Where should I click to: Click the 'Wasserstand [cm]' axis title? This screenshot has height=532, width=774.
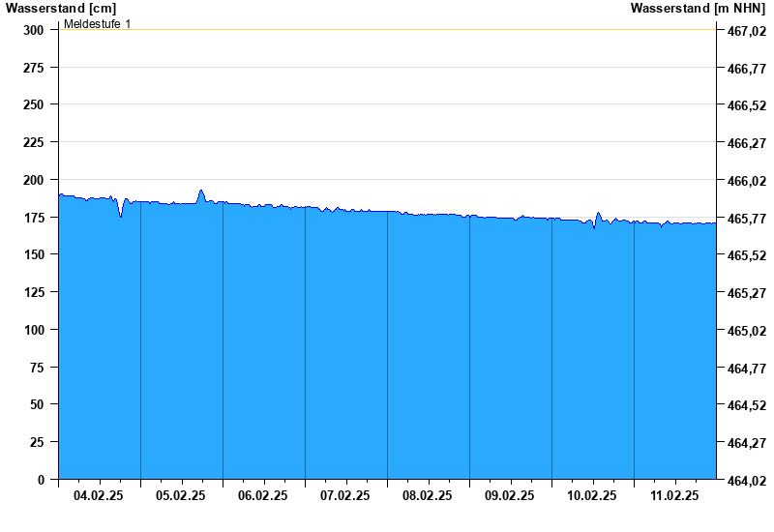61,9
